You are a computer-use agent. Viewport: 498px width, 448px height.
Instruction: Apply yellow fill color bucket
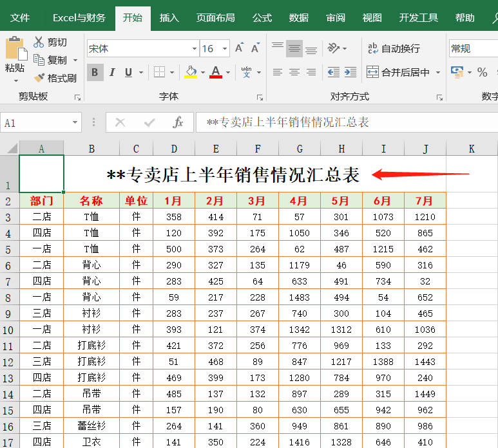[x=191, y=72]
